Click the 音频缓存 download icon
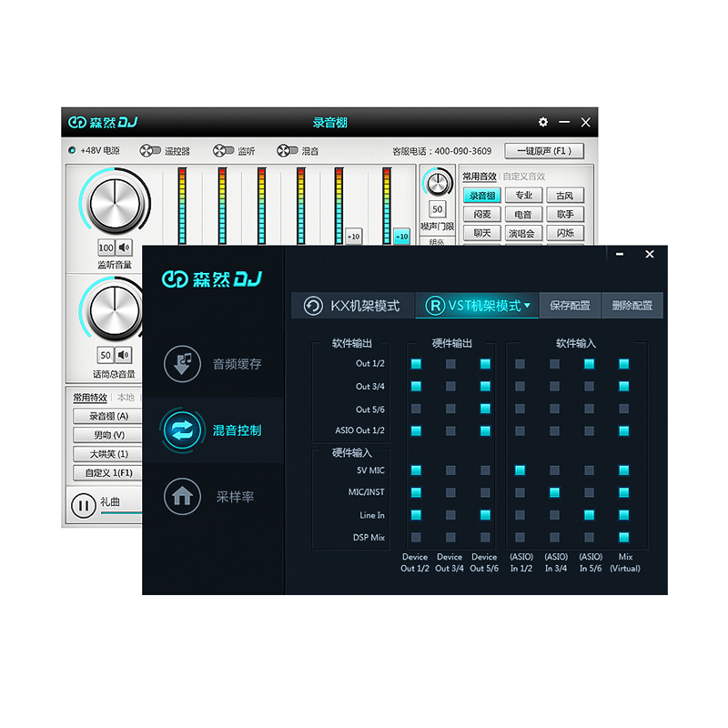728x728 pixels. pos(182,363)
